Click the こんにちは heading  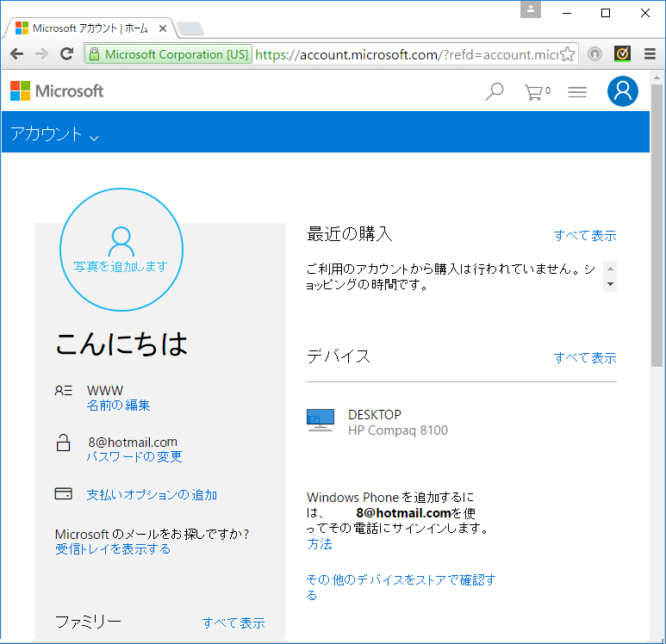(121, 344)
